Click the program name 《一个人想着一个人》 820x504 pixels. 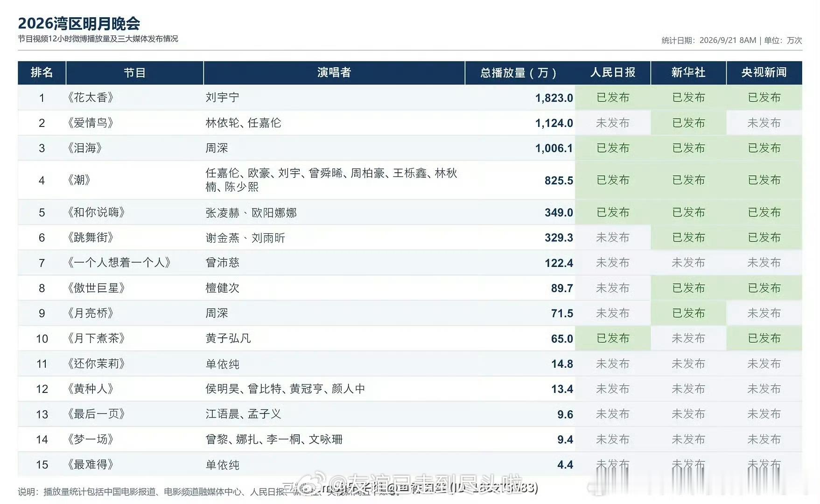119,263
